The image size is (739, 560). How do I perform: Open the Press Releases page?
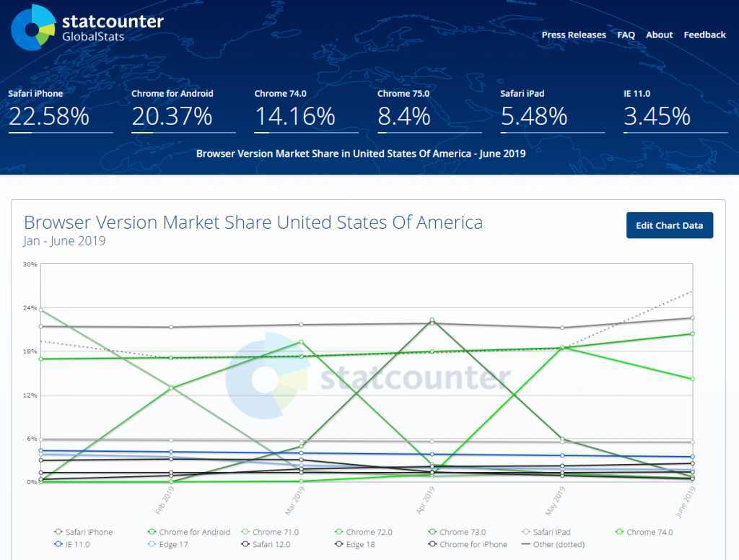[574, 35]
